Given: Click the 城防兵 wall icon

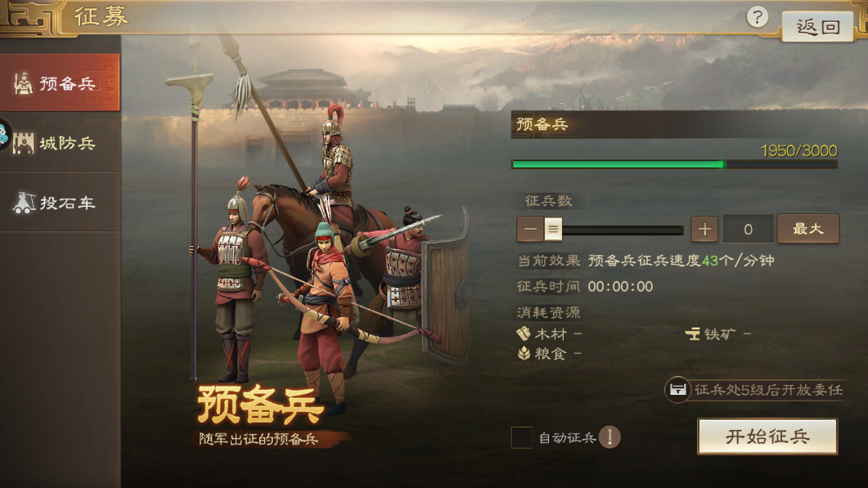Looking at the screenshot, I should pyautogui.click(x=23, y=143).
